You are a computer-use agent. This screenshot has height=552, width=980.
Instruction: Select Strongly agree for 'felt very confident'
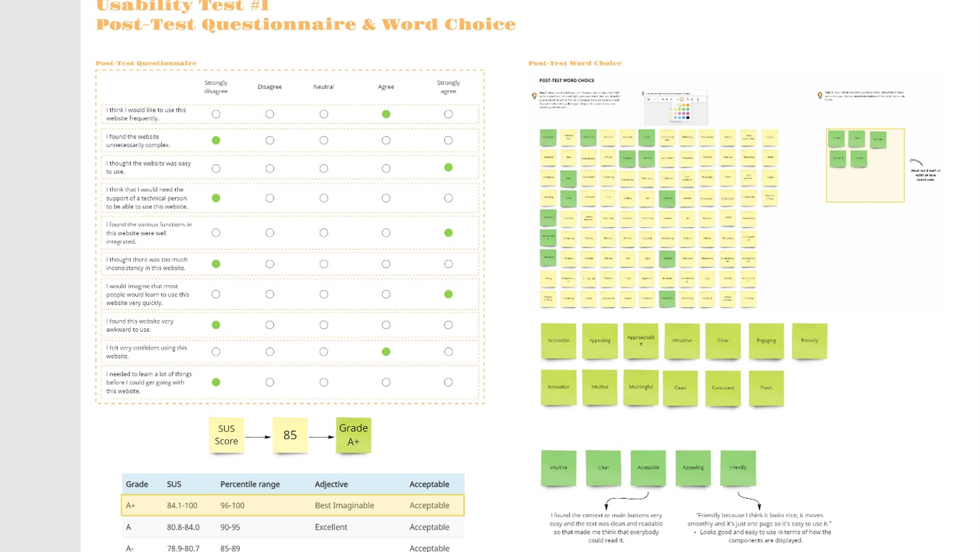(x=448, y=352)
